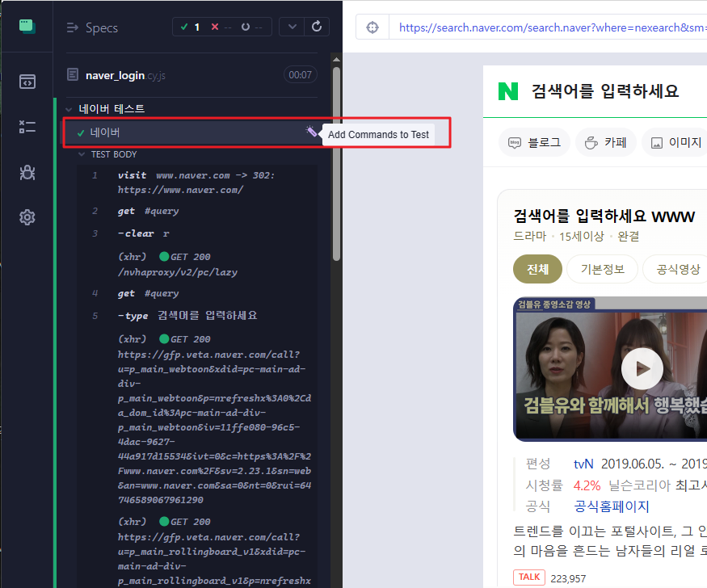The width and height of the screenshot is (707, 588).
Task: Open the 이미지 tab
Action: 675,142
